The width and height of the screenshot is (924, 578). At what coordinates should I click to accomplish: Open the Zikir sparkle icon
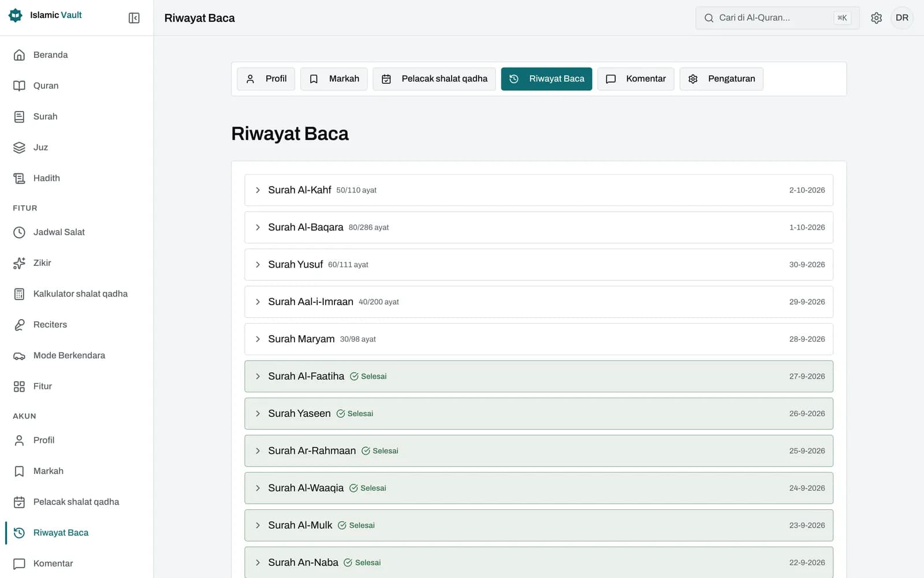pos(19,263)
